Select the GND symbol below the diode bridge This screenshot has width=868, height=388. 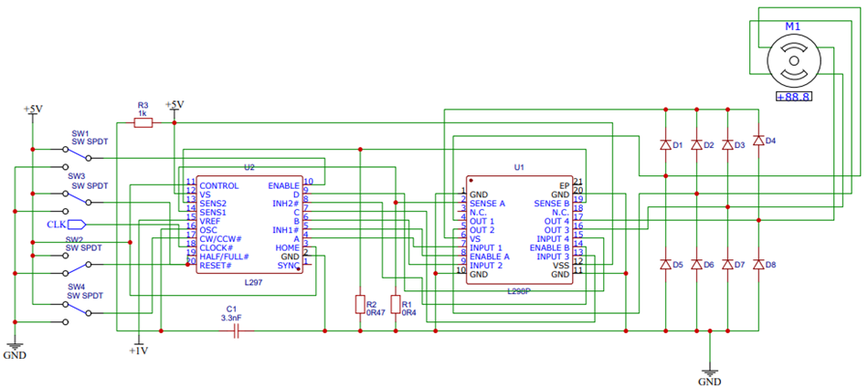click(x=710, y=375)
